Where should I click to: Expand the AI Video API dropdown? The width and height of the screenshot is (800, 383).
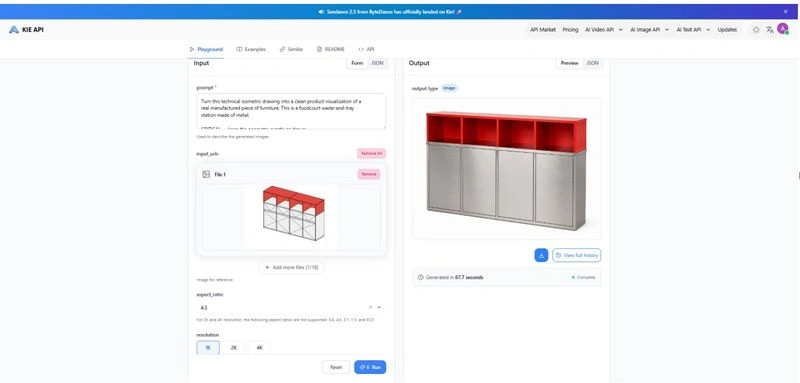tap(604, 30)
